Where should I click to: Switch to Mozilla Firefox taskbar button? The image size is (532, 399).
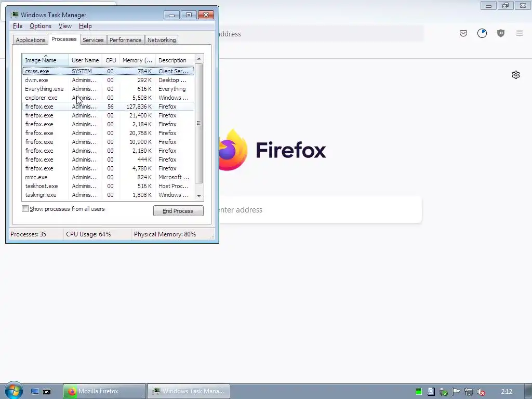pyautogui.click(x=104, y=391)
